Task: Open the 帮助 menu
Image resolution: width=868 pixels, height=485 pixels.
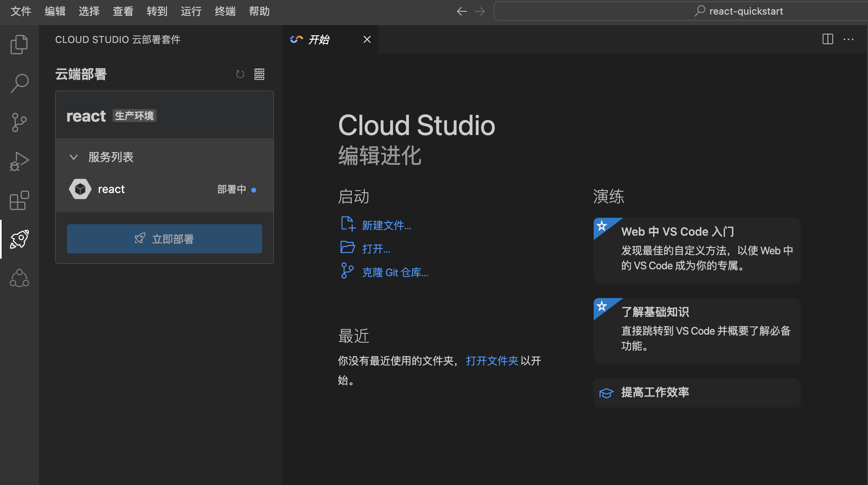Action: pyautogui.click(x=259, y=11)
